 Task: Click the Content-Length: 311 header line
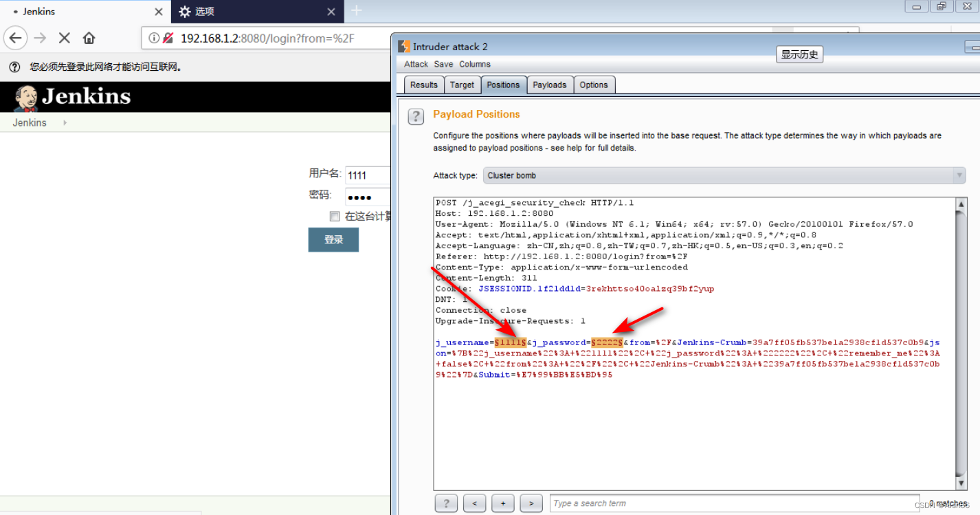pos(487,278)
